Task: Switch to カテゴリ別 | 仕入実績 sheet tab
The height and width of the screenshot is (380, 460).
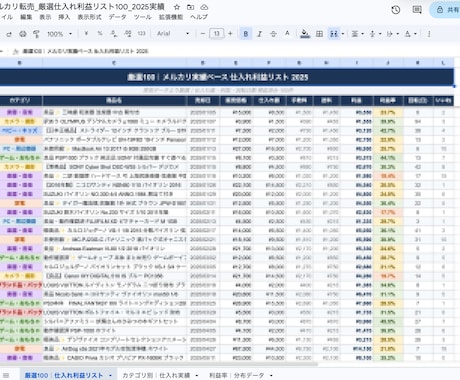Action: [x=156, y=375]
